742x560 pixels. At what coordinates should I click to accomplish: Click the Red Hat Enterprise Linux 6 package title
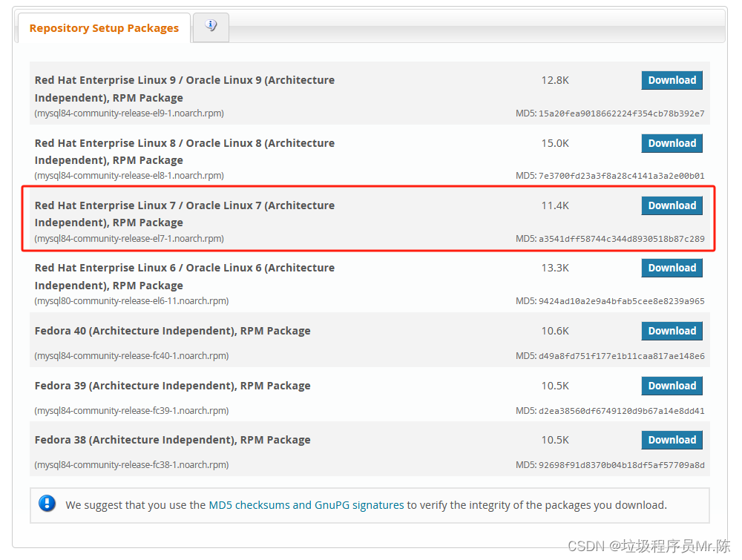tap(185, 277)
